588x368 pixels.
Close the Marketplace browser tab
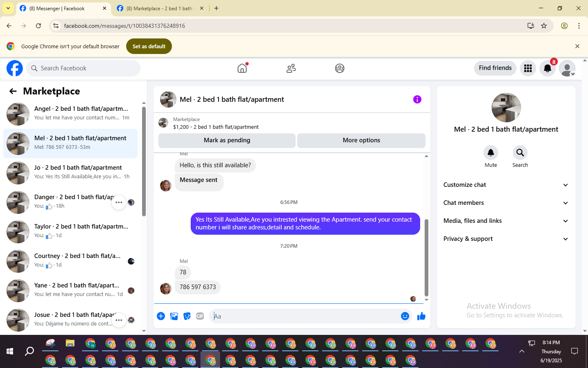click(202, 8)
